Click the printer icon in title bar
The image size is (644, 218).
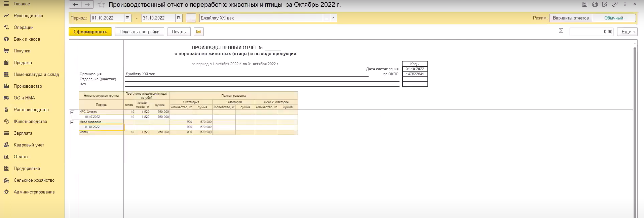tap(595, 4)
